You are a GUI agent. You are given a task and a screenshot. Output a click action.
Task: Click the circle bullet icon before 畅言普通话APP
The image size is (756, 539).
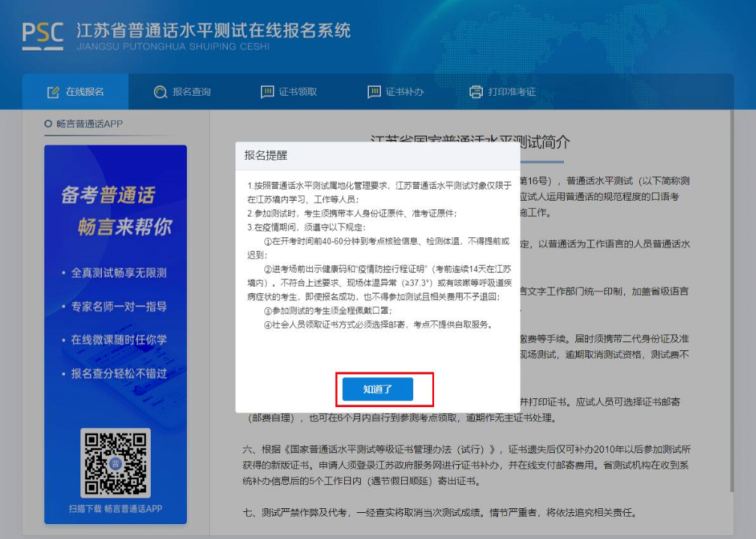point(48,124)
